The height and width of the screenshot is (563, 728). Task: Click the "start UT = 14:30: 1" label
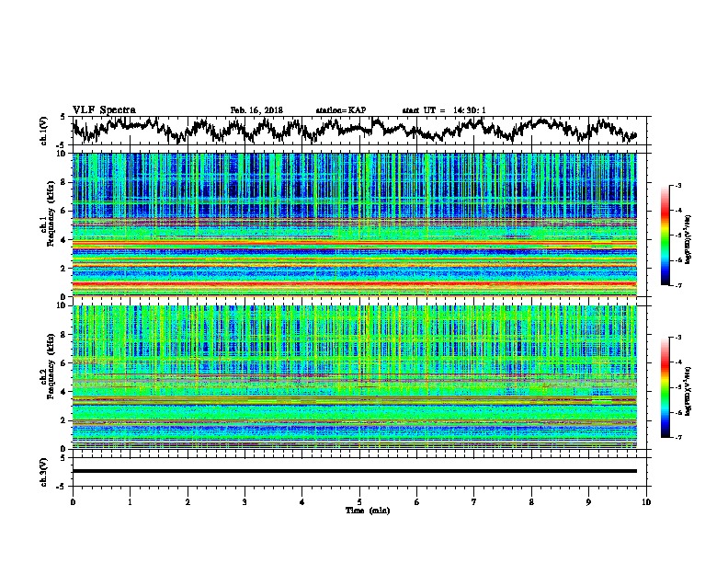coord(444,110)
